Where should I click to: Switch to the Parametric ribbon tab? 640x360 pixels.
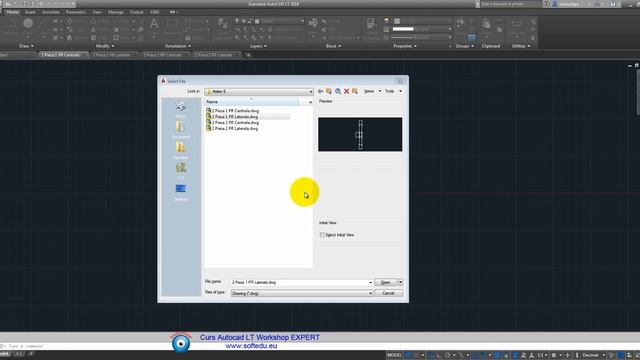coord(76,12)
